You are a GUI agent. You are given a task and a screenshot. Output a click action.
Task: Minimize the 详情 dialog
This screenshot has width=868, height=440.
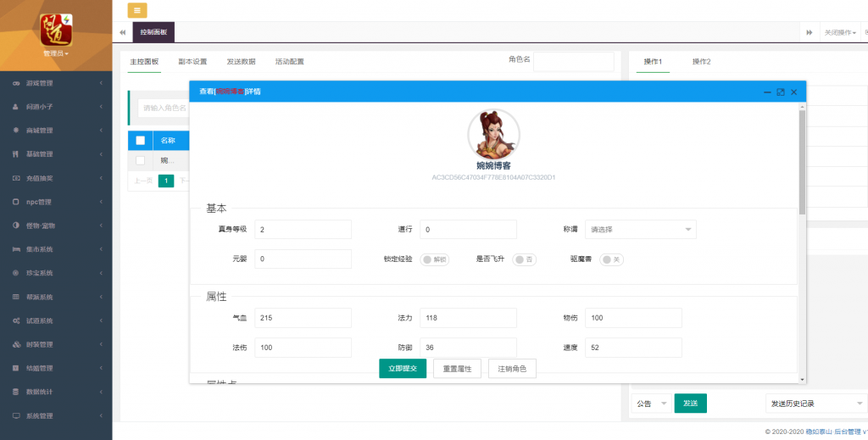tap(767, 92)
